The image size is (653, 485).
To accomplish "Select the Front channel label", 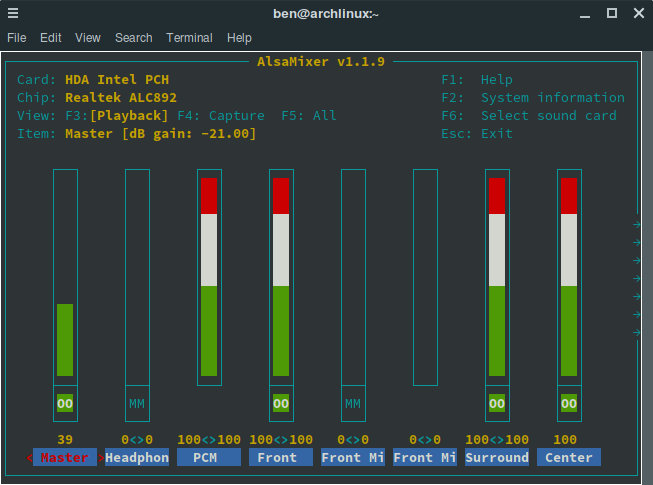I will coord(281,458).
